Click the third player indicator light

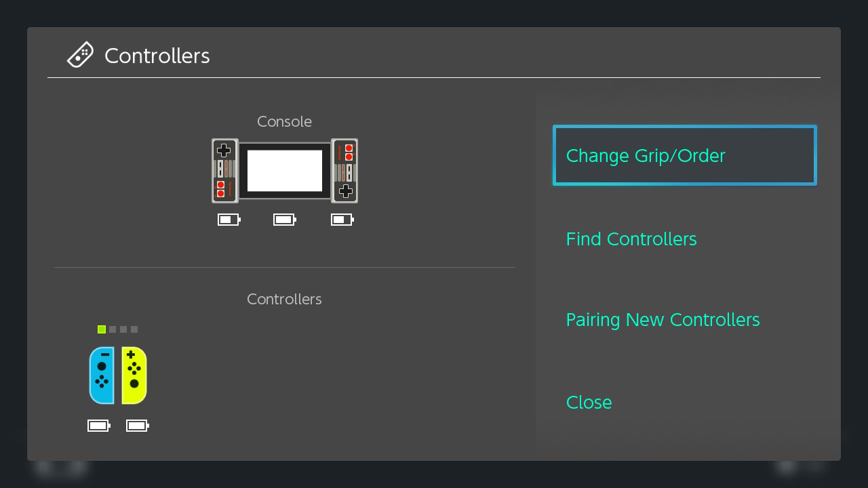coord(123,329)
